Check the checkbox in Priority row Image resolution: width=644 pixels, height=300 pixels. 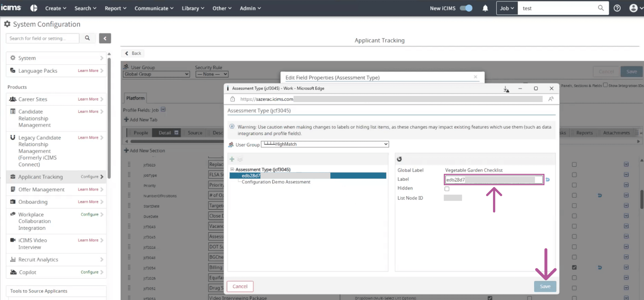coord(574,185)
